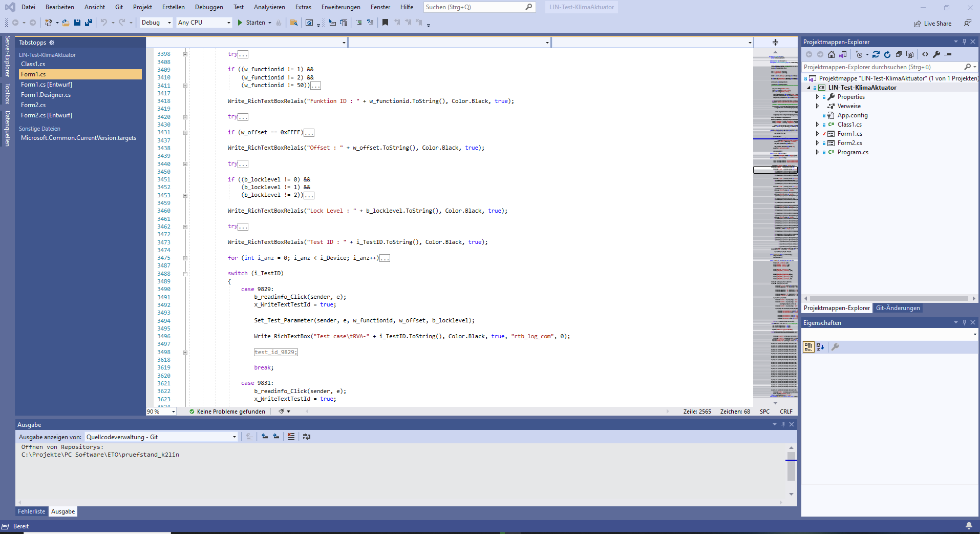Open the Server-Explorer side tab
The height and width of the screenshot is (534, 980).
[7, 56]
